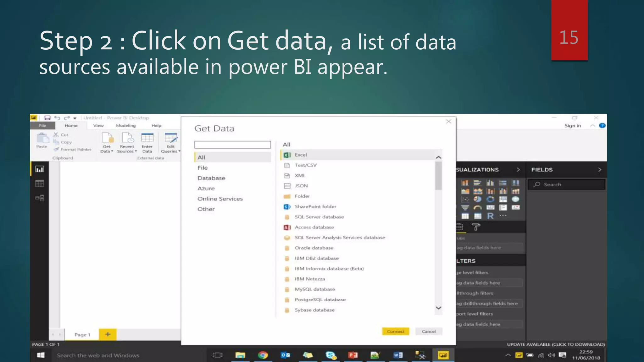This screenshot has width=644, height=362.
Task: Click Sign in at top right
Action: pyautogui.click(x=573, y=126)
